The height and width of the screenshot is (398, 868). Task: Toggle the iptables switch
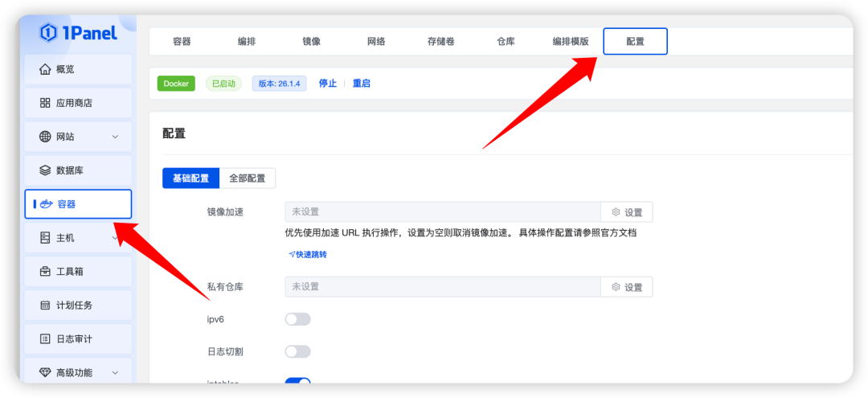(x=298, y=381)
